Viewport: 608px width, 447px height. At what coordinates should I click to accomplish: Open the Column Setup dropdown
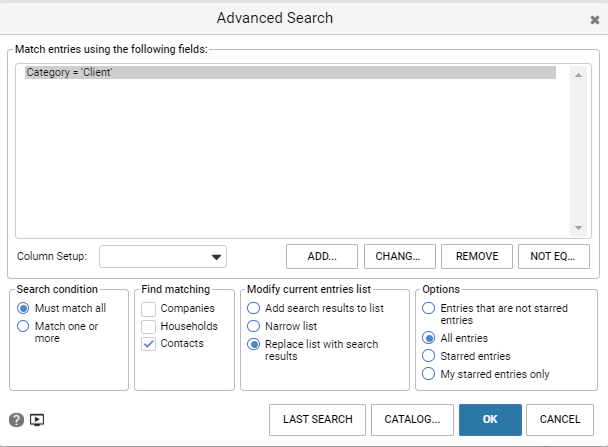[163, 257]
